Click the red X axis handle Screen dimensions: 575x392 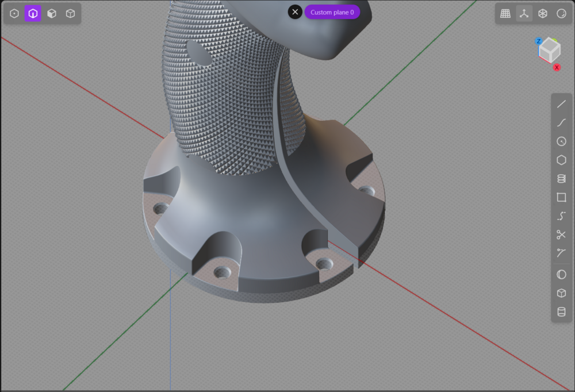click(557, 67)
